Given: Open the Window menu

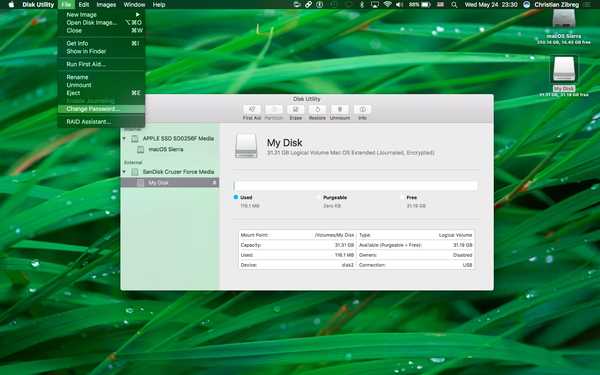Looking at the screenshot, I should (x=134, y=5).
